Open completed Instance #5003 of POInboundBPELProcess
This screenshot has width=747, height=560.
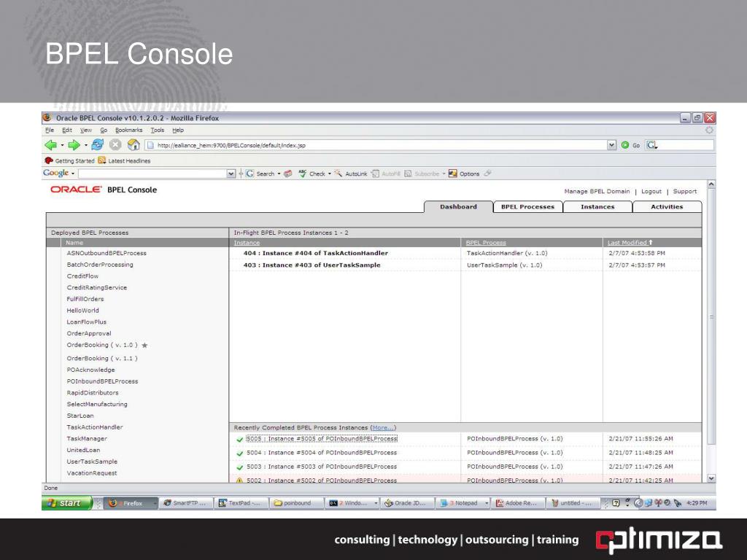click(322, 467)
